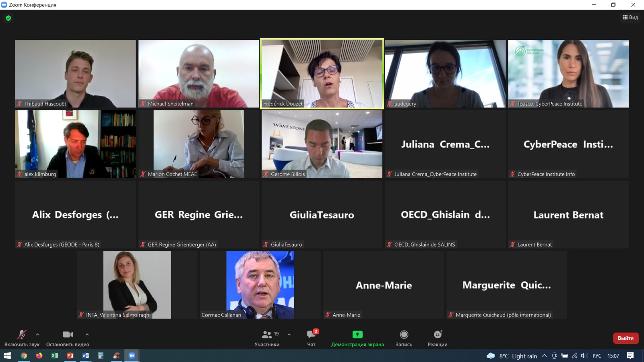
Task: Click muted mic icon on Thibaud Hascouët label
Action: 19,104
